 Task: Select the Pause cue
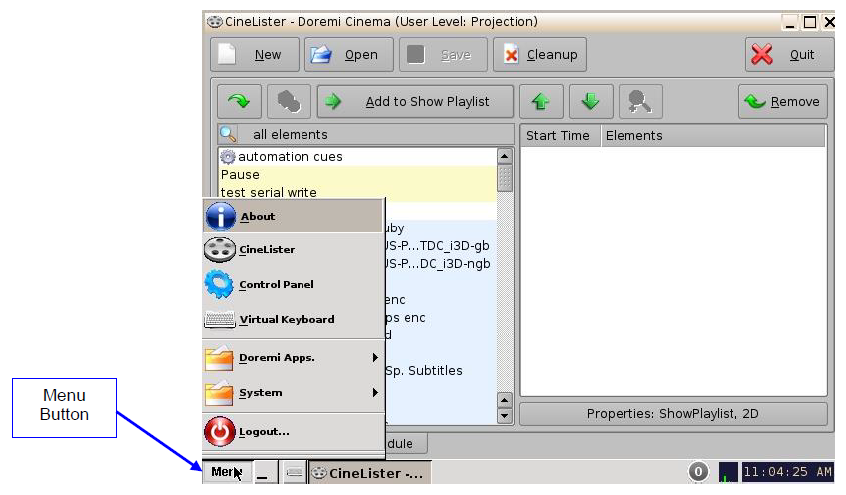357,174
